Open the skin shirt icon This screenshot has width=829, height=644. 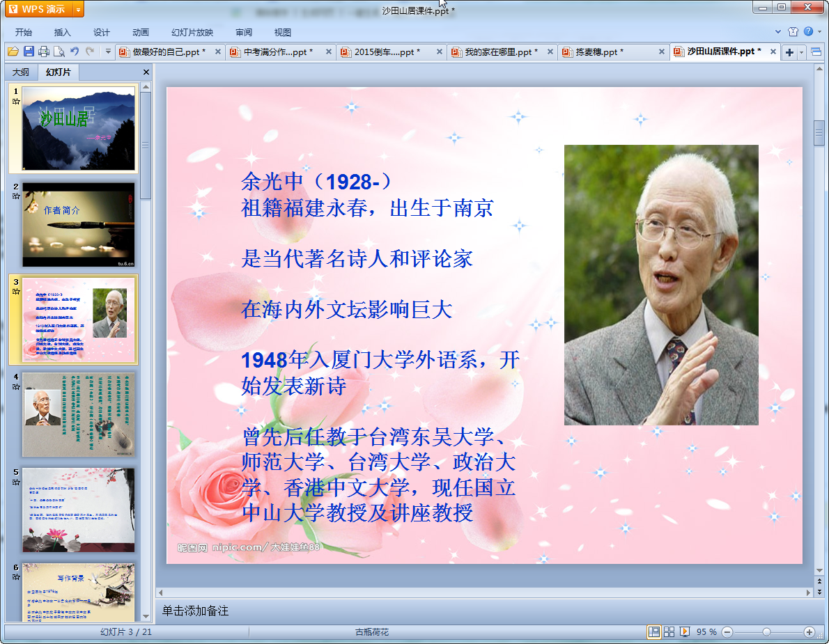point(793,32)
